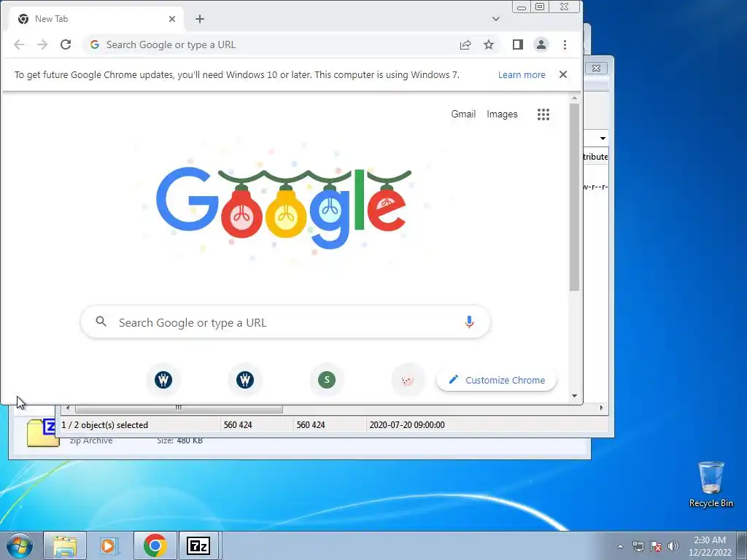Click the 7-Zip horizontal scrollbar thumb

pos(179,408)
